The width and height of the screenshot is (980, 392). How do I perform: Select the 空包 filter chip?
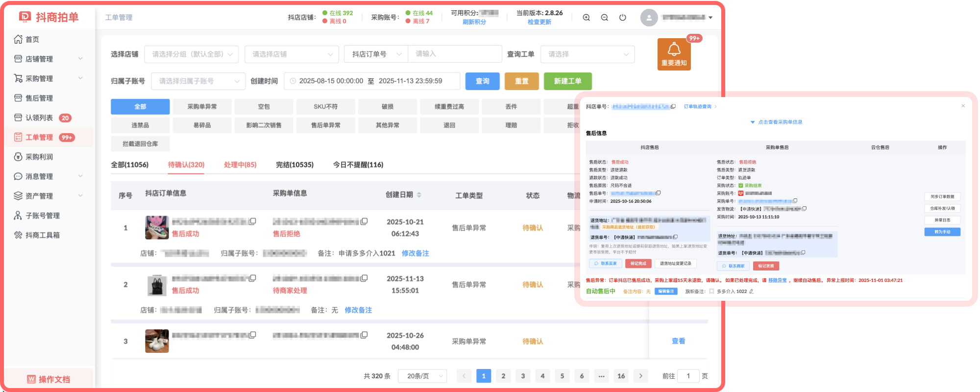coord(264,106)
